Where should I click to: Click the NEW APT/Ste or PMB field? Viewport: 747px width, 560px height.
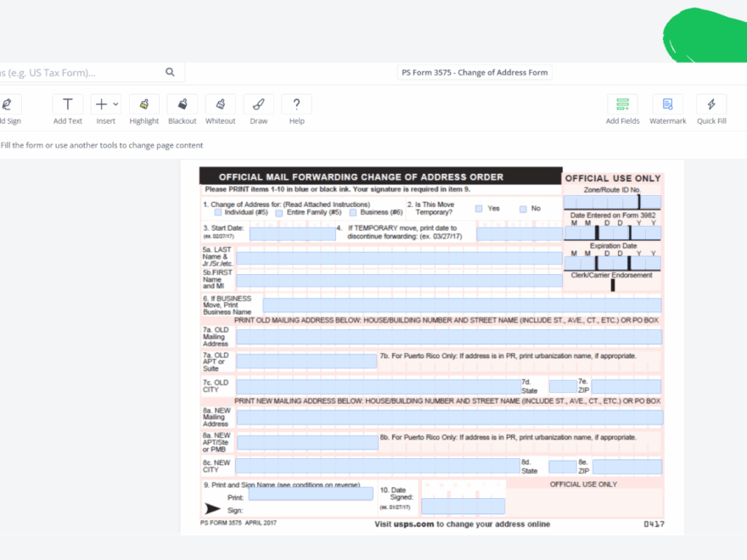coord(308,442)
